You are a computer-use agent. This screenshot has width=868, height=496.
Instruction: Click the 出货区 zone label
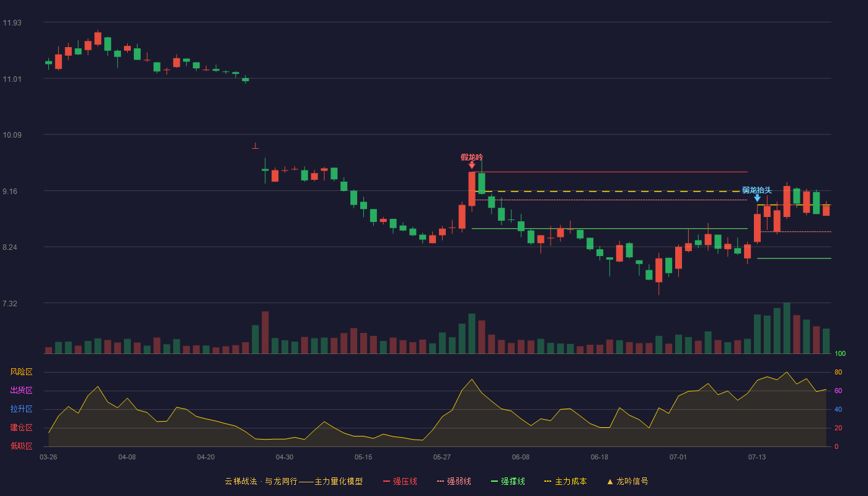[22, 391]
